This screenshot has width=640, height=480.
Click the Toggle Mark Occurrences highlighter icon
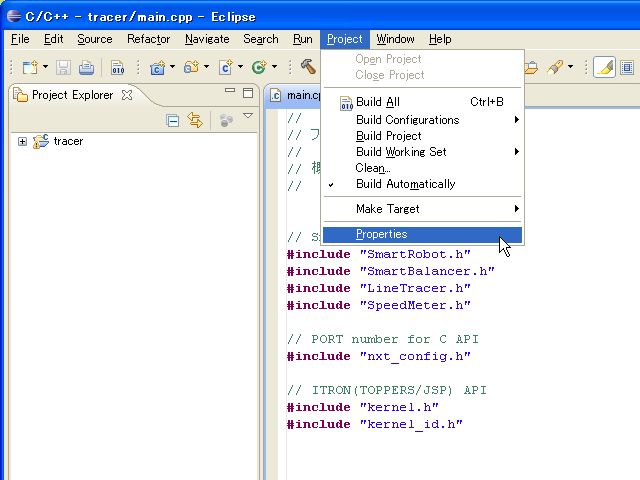(604, 67)
